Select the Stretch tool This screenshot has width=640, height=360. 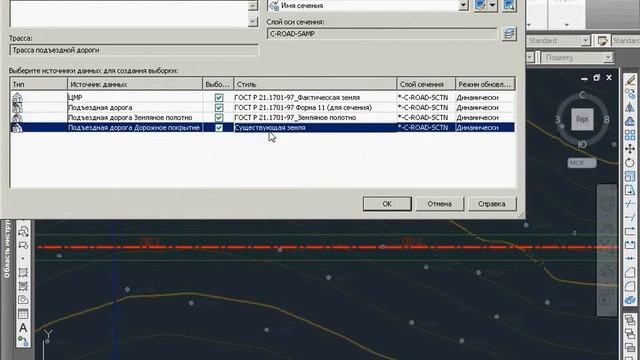click(x=630, y=190)
